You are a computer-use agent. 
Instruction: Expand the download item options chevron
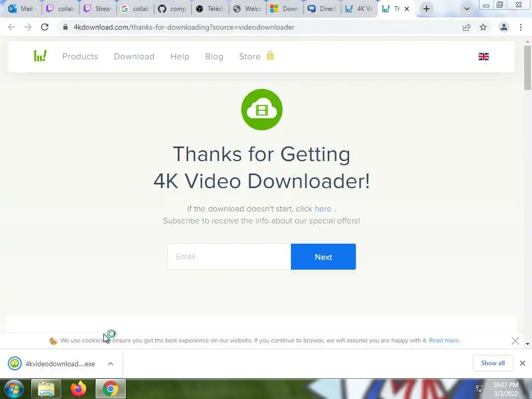(x=111, y=364)
